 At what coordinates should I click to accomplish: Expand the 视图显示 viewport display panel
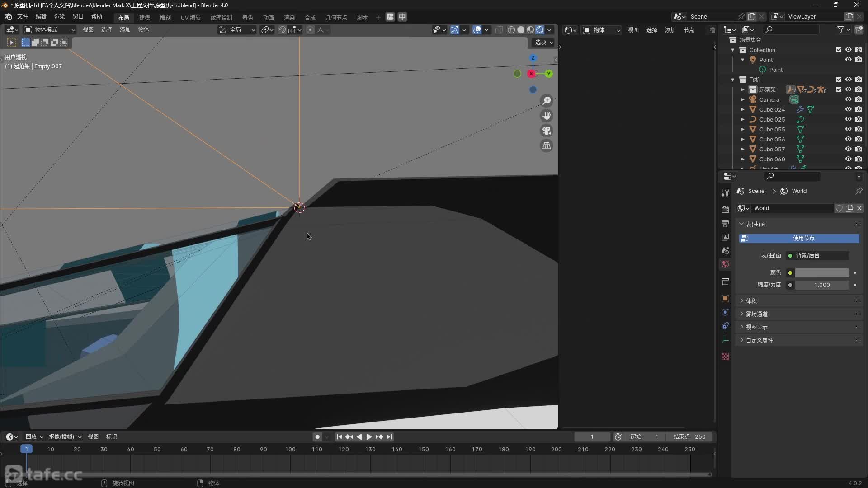coord(799,327)
